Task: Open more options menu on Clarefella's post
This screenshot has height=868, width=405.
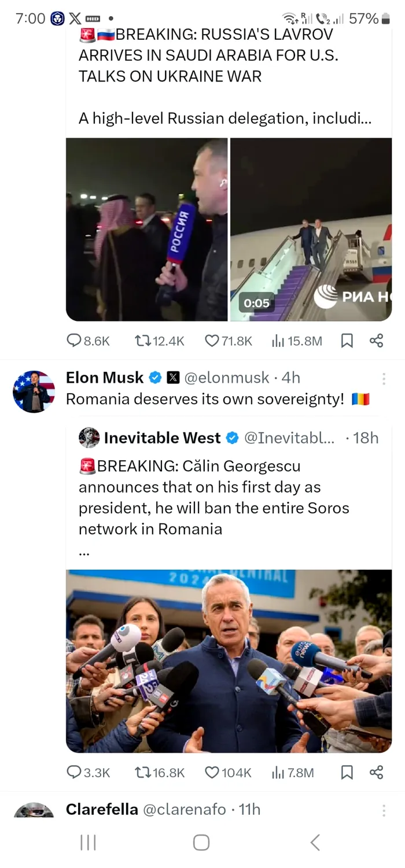Action: click(383, 810)
